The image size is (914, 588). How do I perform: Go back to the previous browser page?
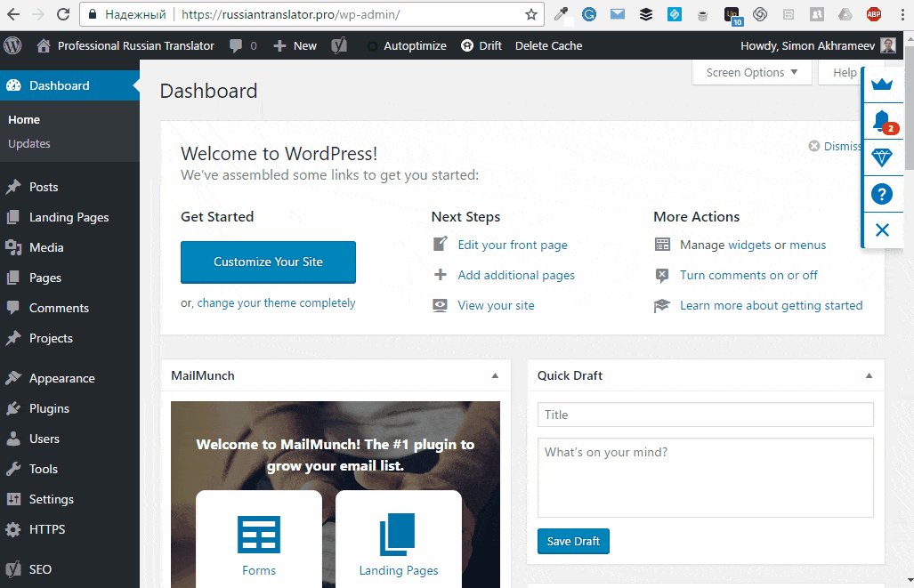[13, 14]
